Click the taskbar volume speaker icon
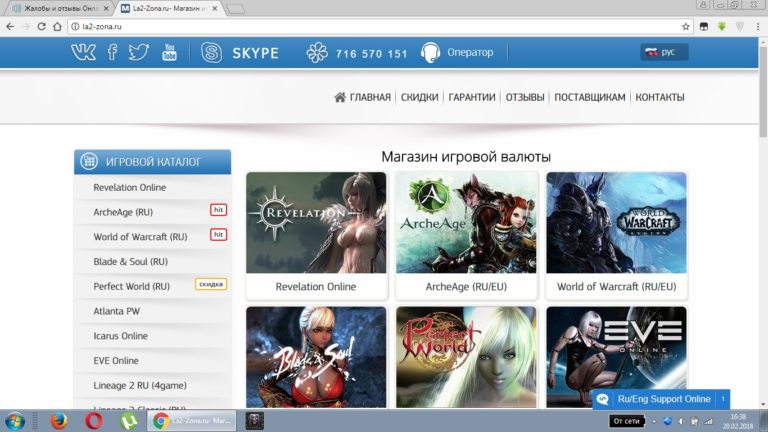 [682, 421]
